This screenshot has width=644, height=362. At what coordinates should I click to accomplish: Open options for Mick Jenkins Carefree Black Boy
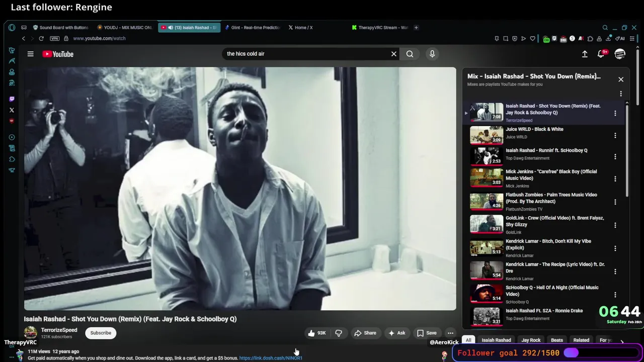(615, 178)
